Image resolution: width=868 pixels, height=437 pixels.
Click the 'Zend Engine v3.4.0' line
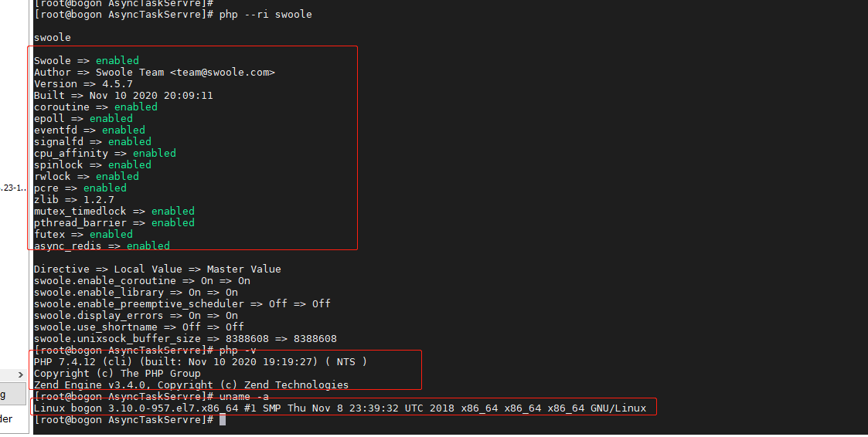pos(192,385)
